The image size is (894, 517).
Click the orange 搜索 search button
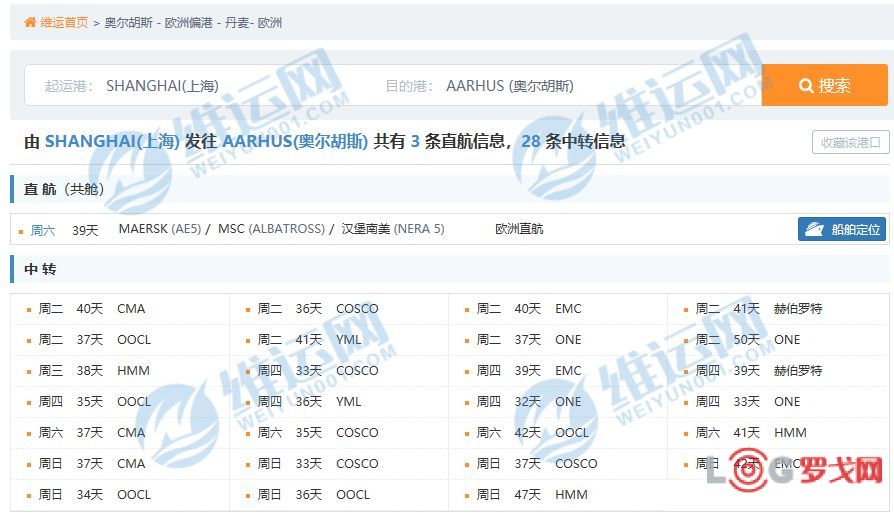coord(824,85)
